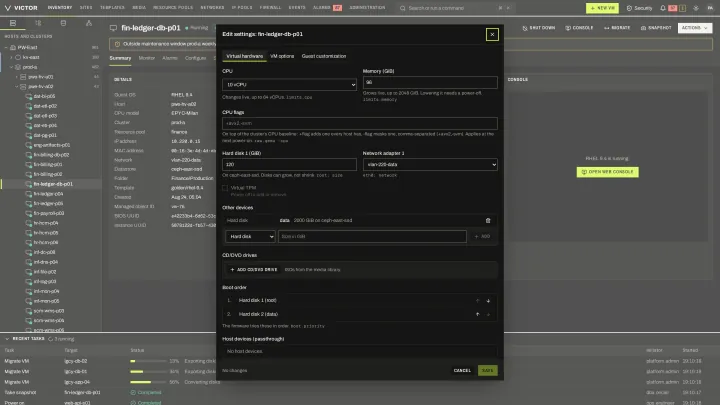Viewport: 720px width, 405px height.
Task: Expand the kv-east cluster node
Action: [11, 57]
